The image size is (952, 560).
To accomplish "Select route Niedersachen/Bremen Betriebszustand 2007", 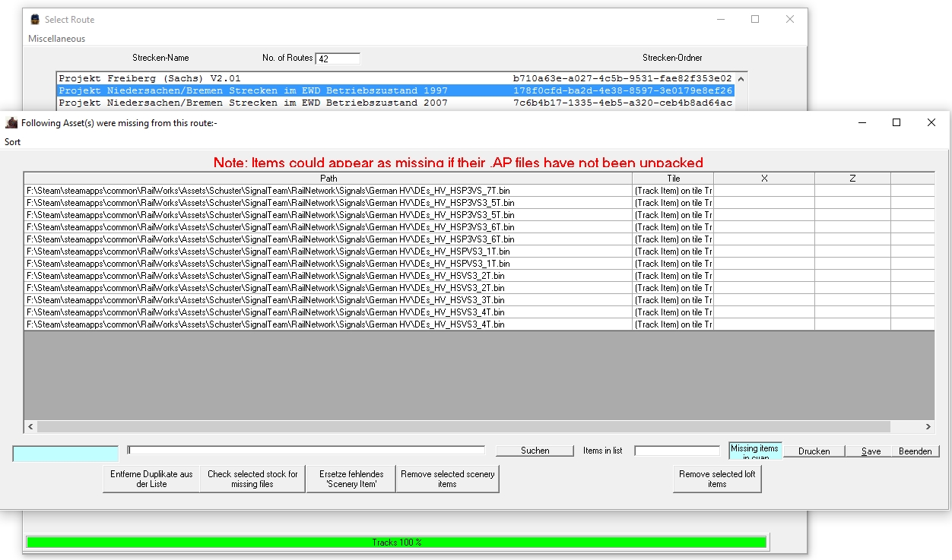I will [x=395, y=103].
